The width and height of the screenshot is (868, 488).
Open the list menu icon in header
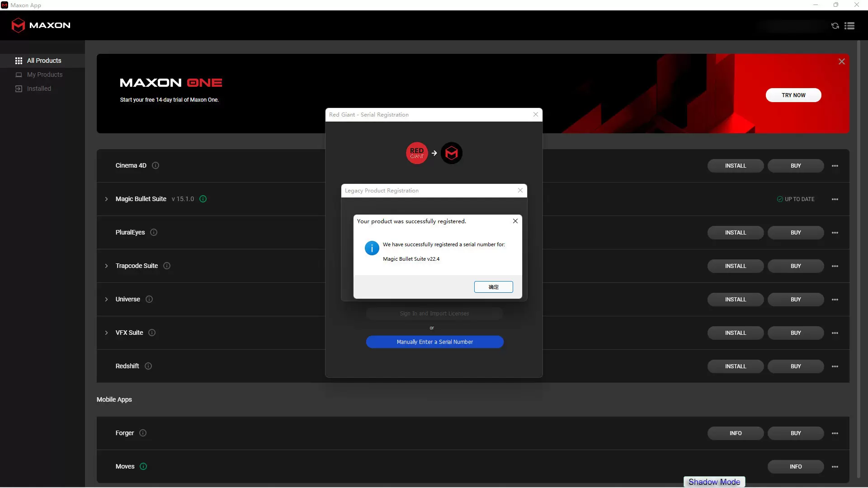click(849, 26)
